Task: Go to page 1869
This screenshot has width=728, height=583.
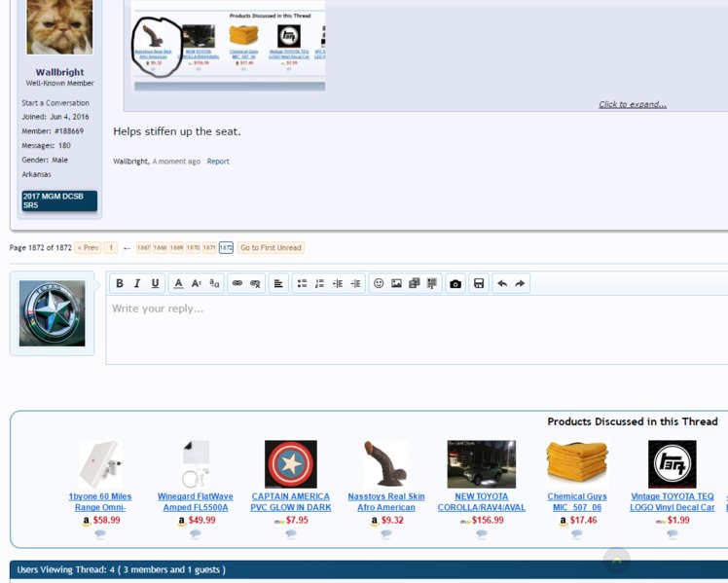Action: (x=176, y=247)
